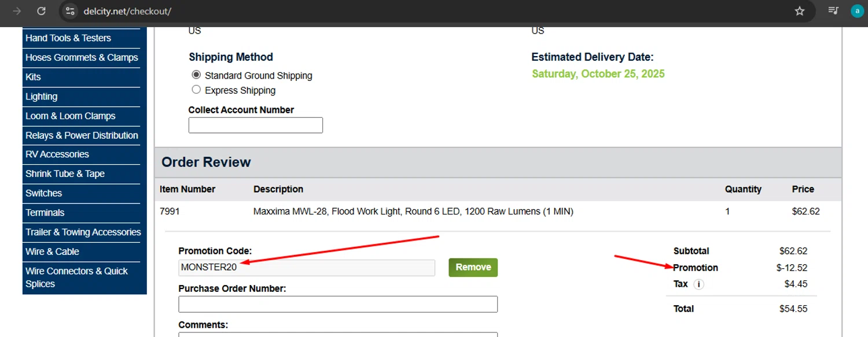Open media control icon in toolbar

coord(833,10)
